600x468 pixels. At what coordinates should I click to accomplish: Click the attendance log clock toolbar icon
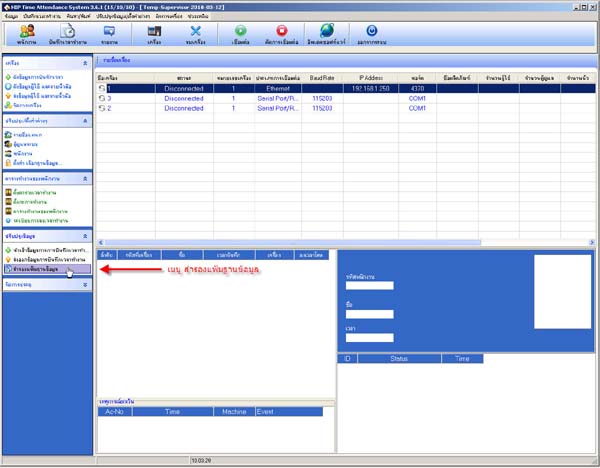coord(69,34)
